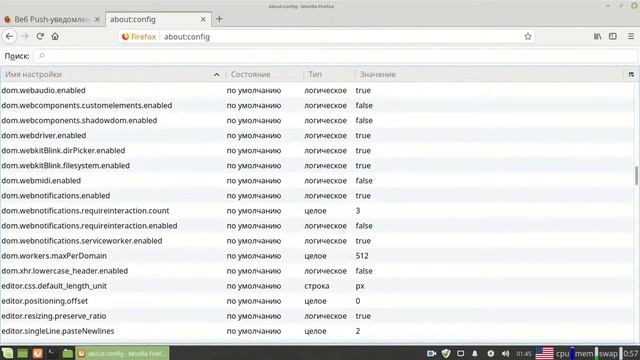Click the cpu monitor applet

[564, 353]
